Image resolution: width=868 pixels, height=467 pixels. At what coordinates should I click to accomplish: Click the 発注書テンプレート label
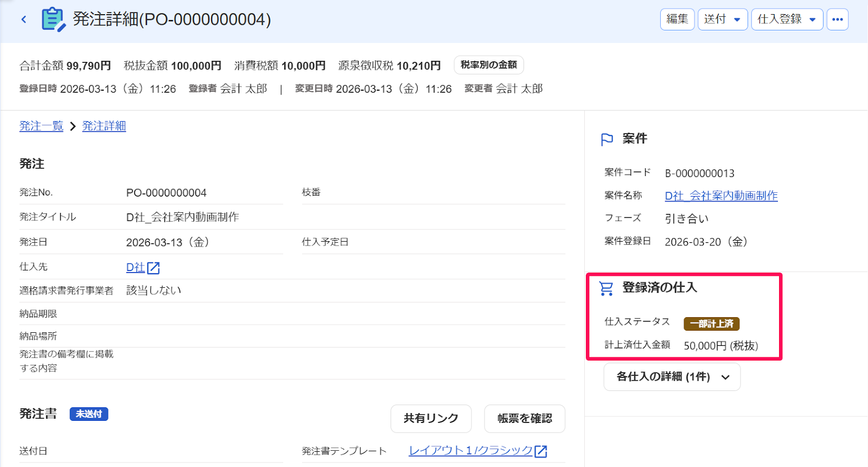point(344,451)
